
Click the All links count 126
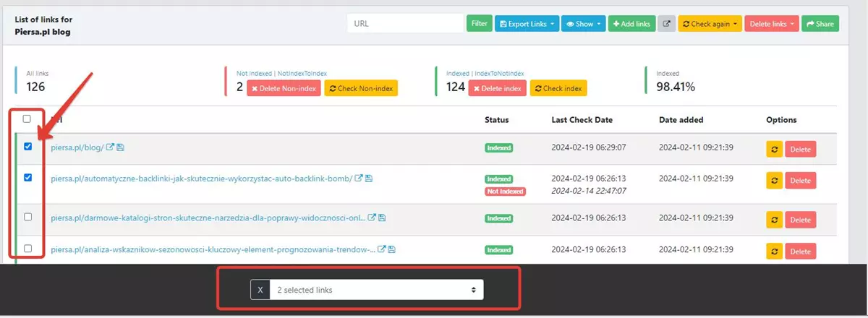coord(36,87)
